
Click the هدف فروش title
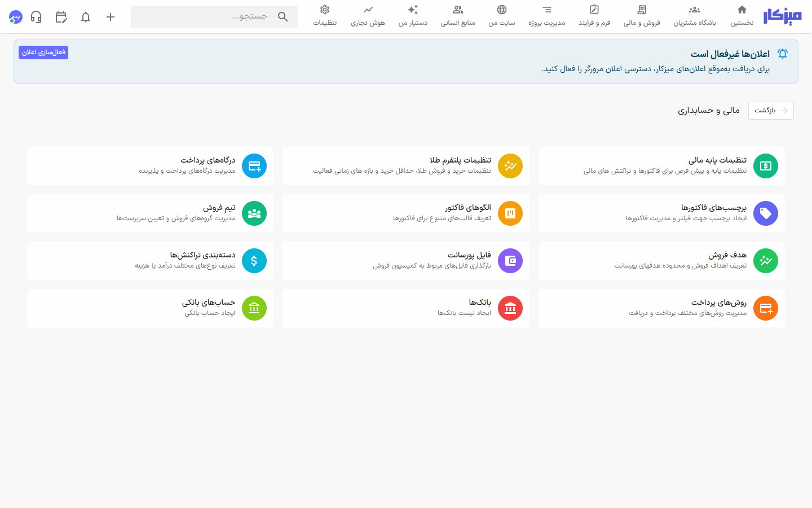[x=727, y=255]
